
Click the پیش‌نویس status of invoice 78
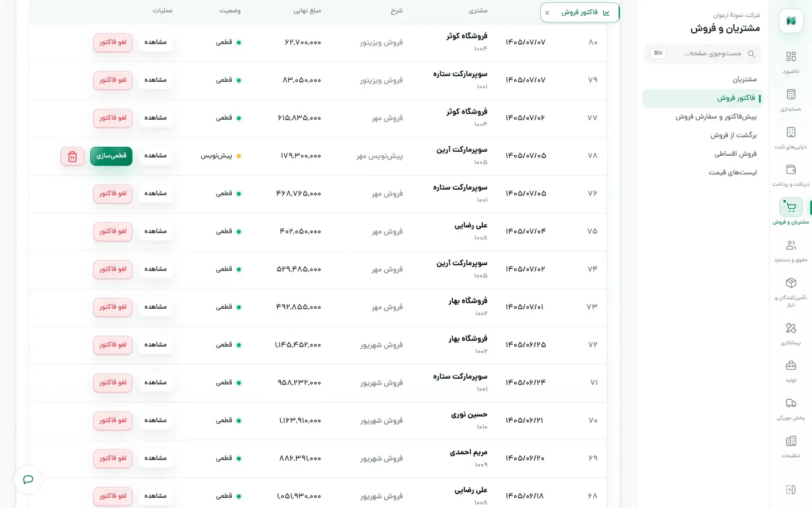coord(221,156)
